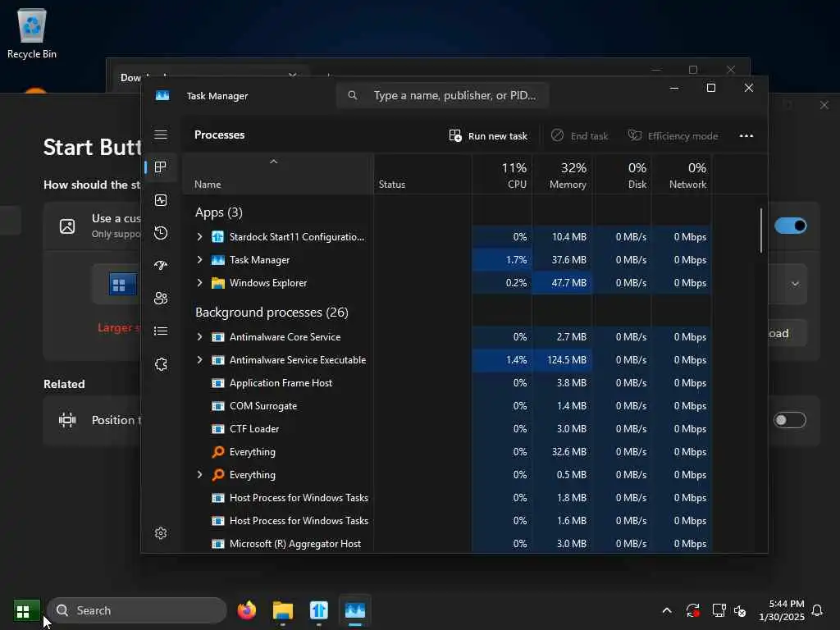Select the first Everything process with 32.6 MB
The width and height of the screenshot is (840, 630).
[x=447, y=452]
